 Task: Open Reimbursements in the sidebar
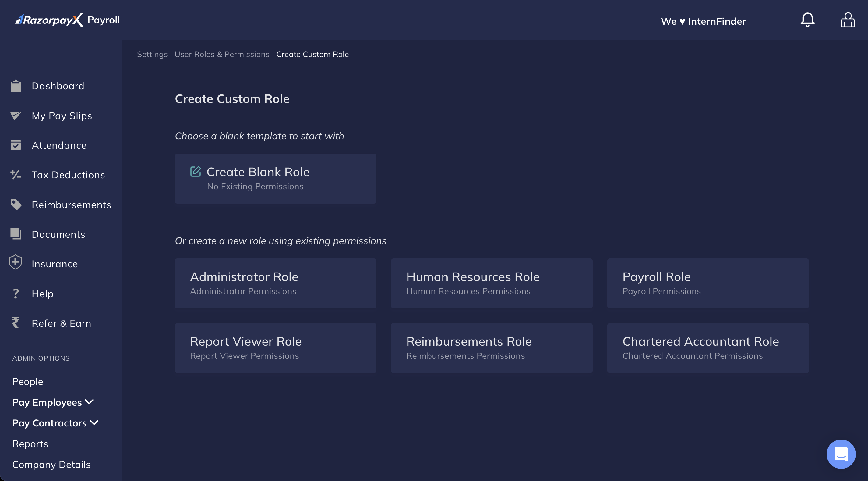[72, 205]
